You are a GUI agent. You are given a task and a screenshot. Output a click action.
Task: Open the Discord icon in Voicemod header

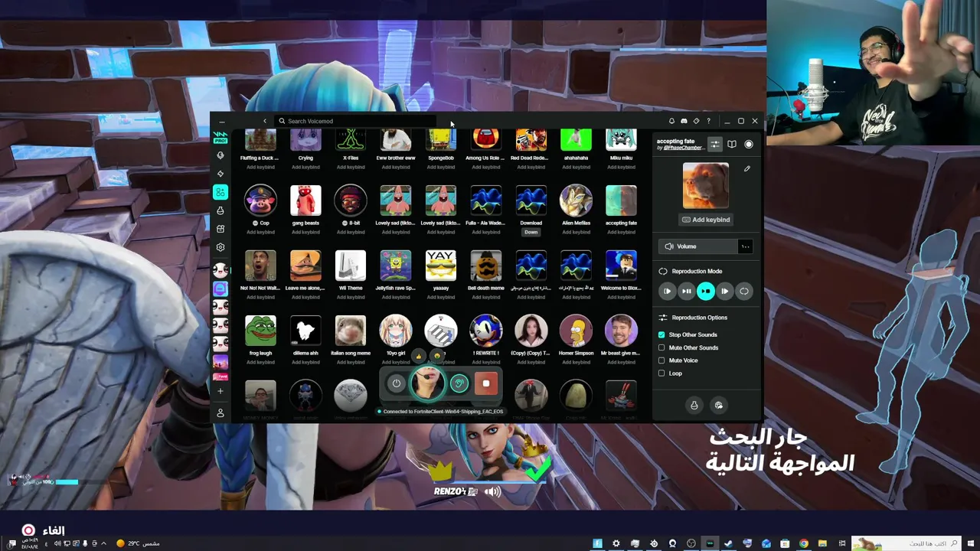click(684, 121)
